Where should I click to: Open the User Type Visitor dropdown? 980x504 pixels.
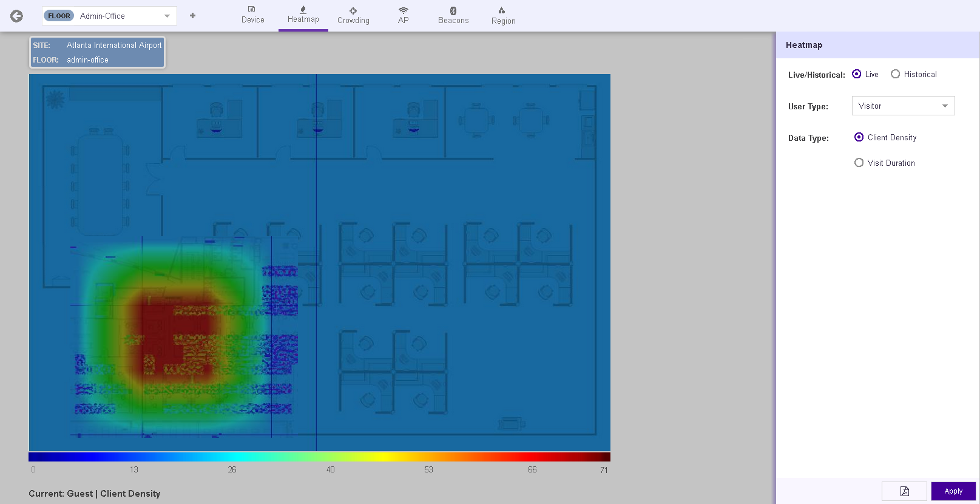tap(903, 106)
